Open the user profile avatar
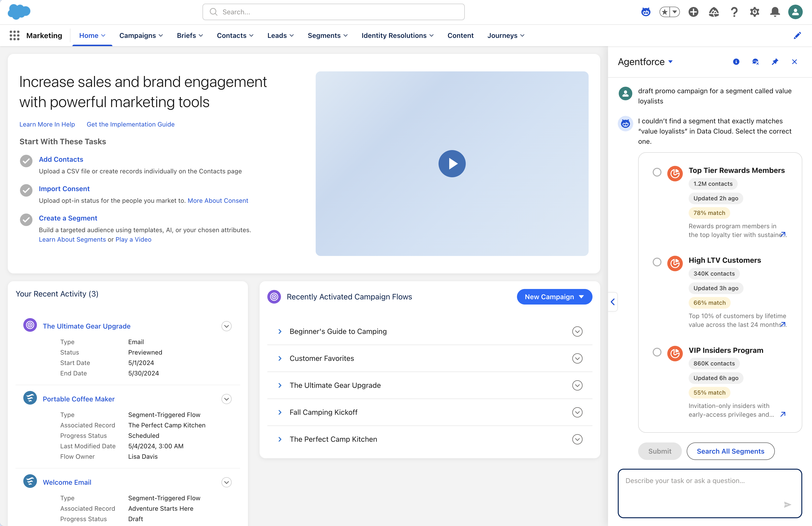The width and height of the screenshot is (812, 526). [795, 12]
